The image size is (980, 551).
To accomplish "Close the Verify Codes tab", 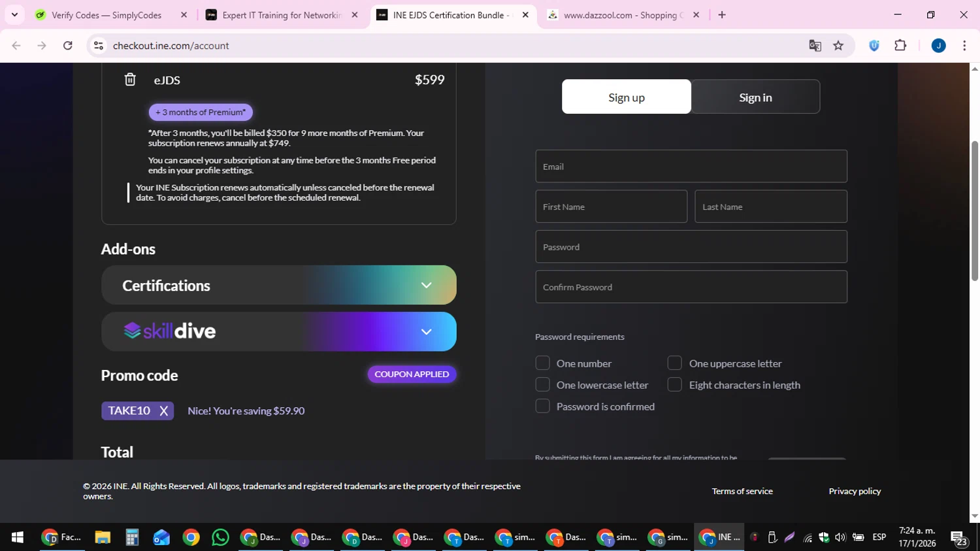I will (x=184, y=15).
